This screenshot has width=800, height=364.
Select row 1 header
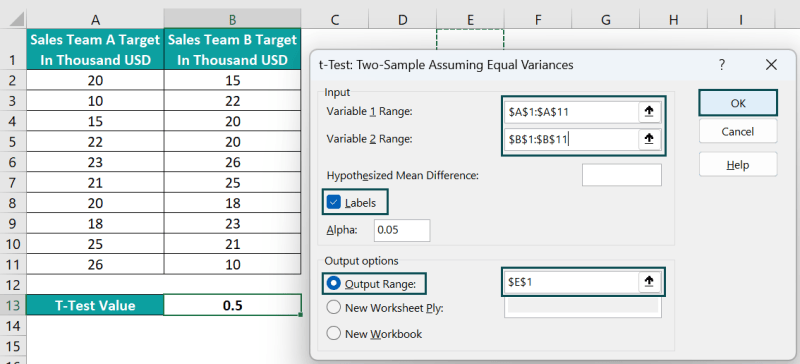[13, 49]
